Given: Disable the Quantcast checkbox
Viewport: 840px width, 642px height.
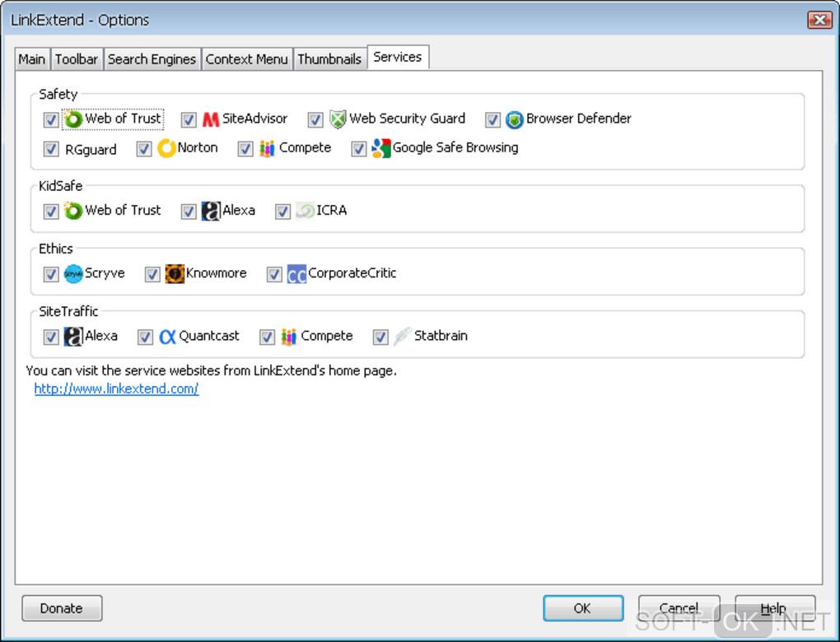Looking at the screenshot, I should 145,337.
